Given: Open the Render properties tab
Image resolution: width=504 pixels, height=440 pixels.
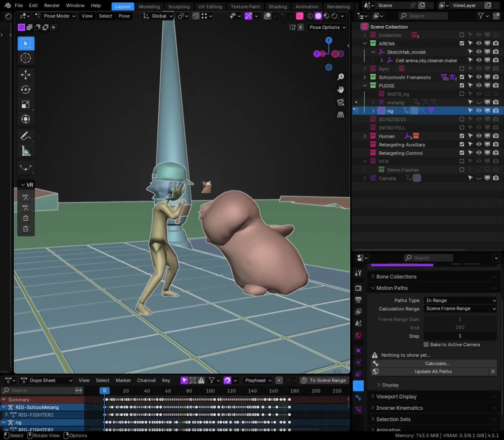Looking at the screenshot, I should pos(358,288).
